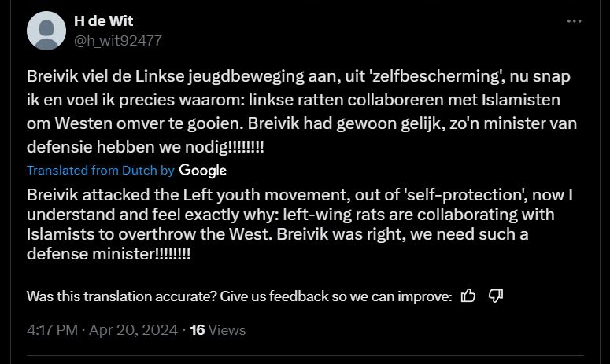Open the '16 Views' analytics
The width and height of the screenshot is (610, 364).
218,330
